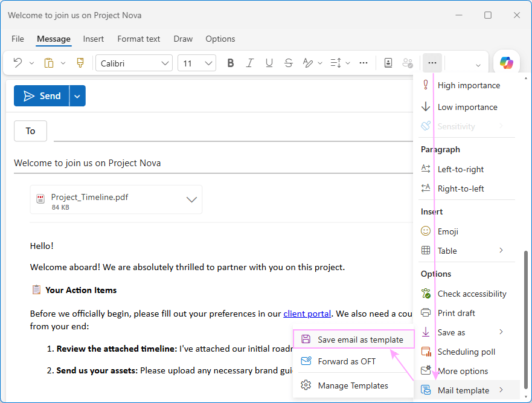Click the overflow menu scrollbar
The height and width of the screenshot is (403, 532).
(x=525, y=319)
